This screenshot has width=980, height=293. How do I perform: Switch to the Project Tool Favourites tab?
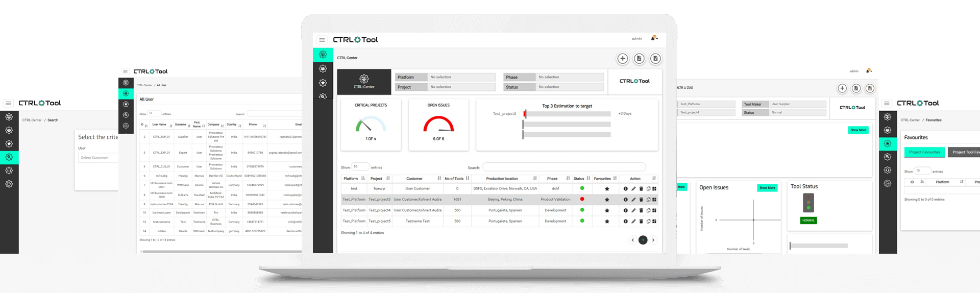point(965,152)
